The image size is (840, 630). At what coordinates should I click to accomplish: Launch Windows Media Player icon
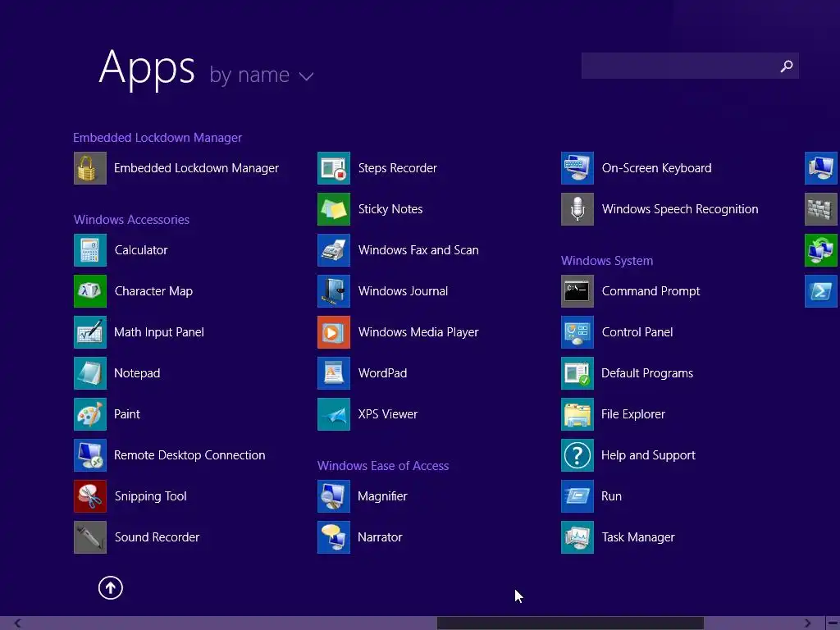tap(334, 332)
